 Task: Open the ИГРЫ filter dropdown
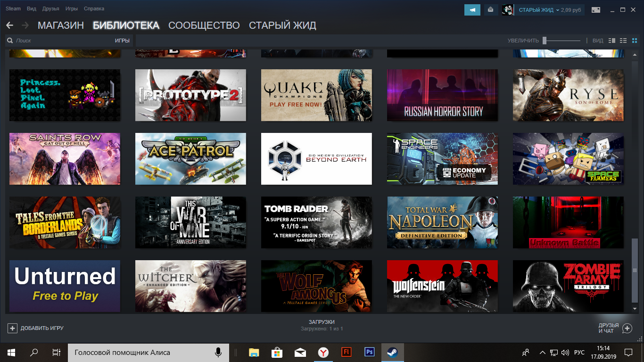(122, 41)
